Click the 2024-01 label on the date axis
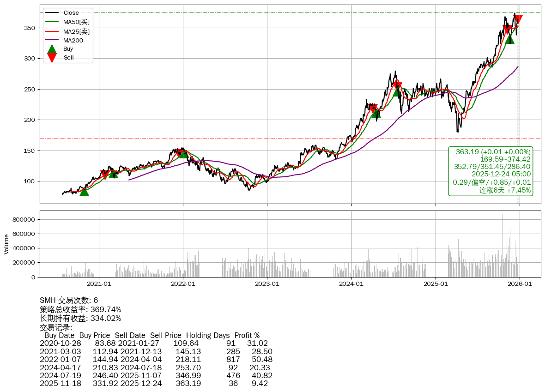The image size is (545, 392). (x=351, y=284)
